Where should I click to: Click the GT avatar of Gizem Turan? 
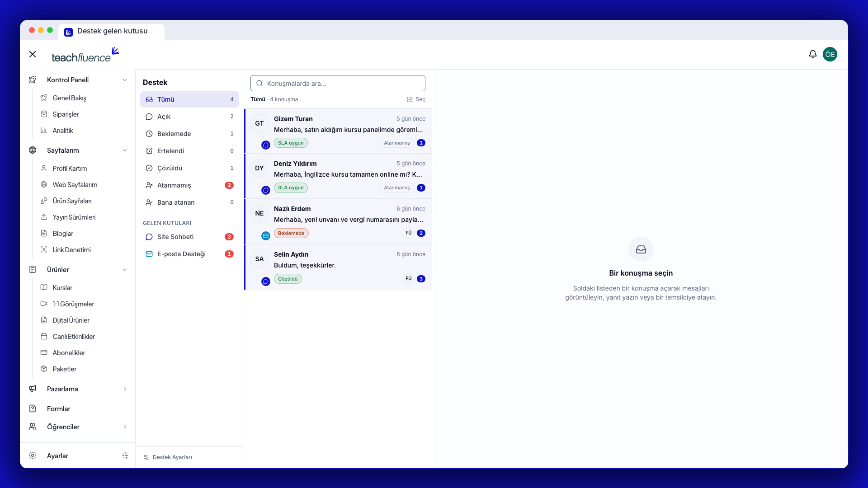point(259,123)
